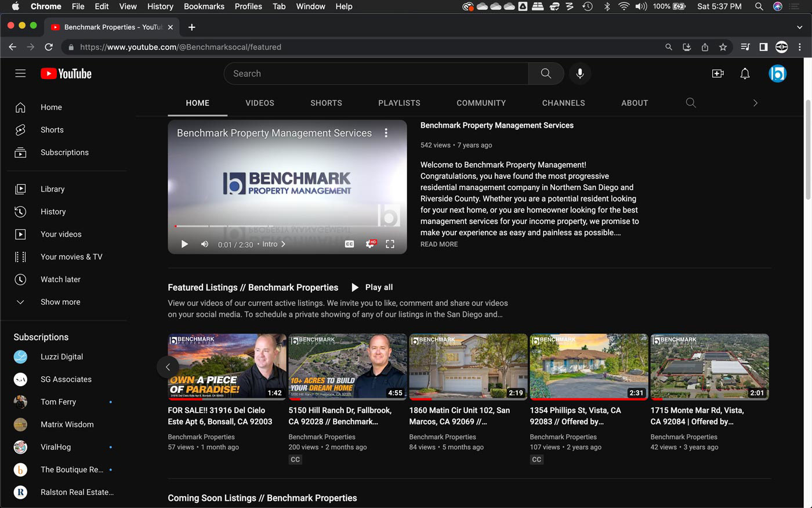
Task: Click the search magnifier button
Action: click(546, 74)
